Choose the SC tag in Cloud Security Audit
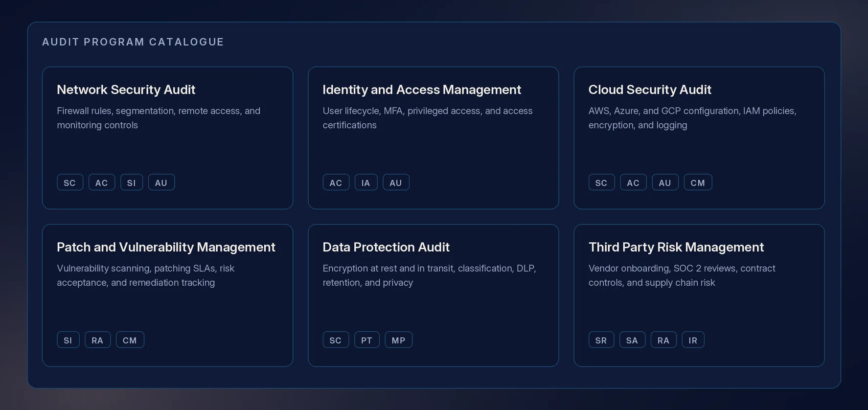This screenshot has width=868, height=410. pos(602,182)
